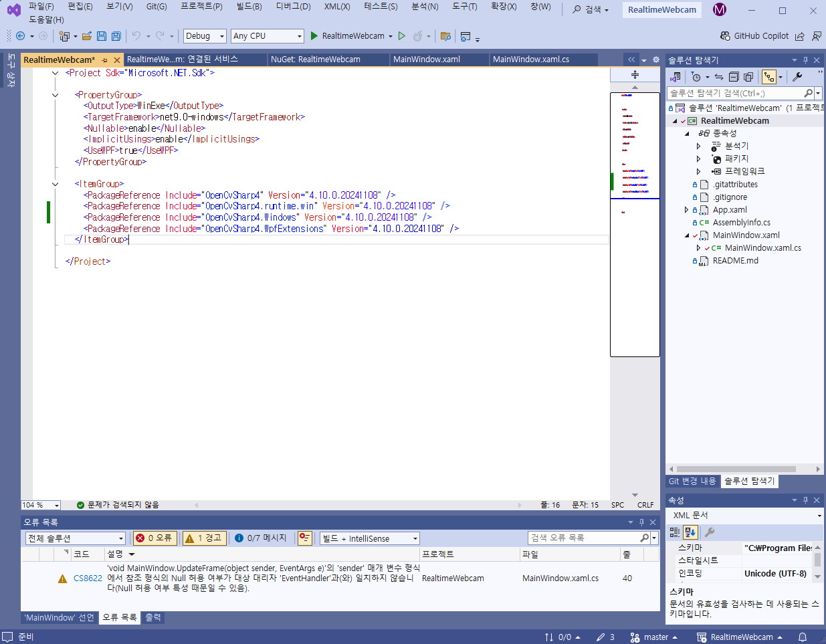Screen dimensions: 826x644
Task: Click the Undo icon in the toolbar
Action: (138, 36)
